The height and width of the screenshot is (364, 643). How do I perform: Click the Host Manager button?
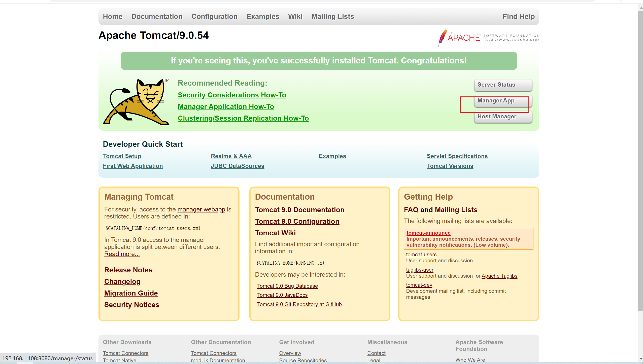point(503,117)
